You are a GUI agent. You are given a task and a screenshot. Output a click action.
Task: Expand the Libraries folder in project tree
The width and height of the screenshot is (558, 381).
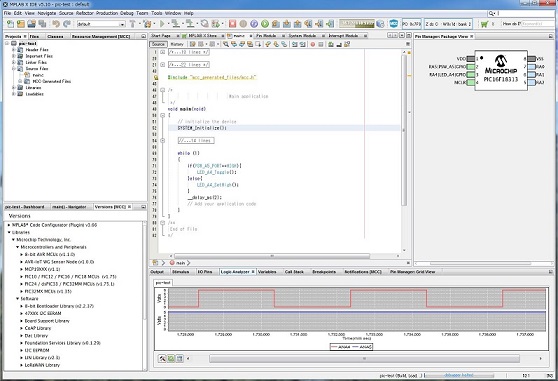pos(14,88)
